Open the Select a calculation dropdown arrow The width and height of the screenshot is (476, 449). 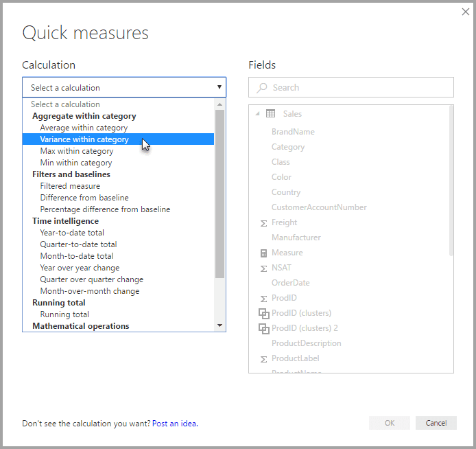point(219,87)
